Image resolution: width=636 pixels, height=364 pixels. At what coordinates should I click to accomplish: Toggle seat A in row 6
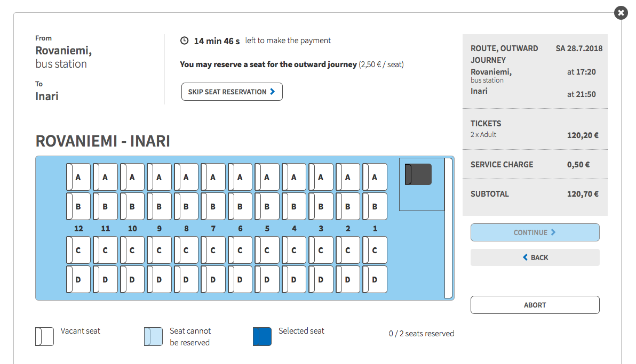[240, 177]
